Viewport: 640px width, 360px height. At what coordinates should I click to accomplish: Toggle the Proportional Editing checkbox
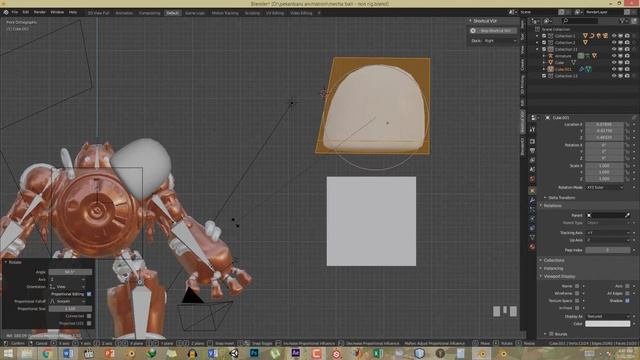pos(89,294)
